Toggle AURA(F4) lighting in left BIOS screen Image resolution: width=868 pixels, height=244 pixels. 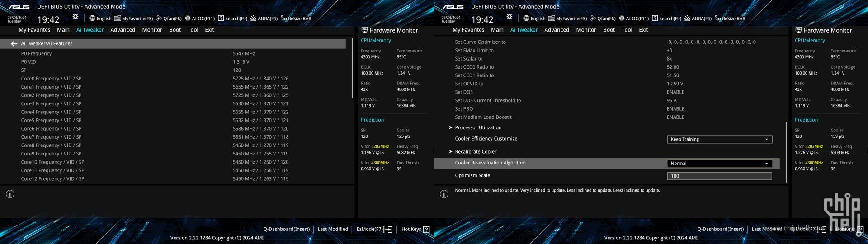click(264, 19)
